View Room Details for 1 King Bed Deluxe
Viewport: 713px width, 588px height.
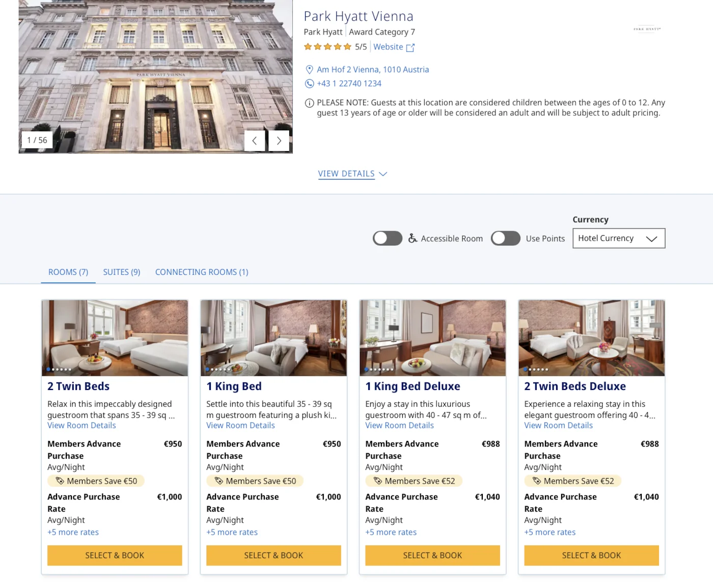[x=399, y=426]
